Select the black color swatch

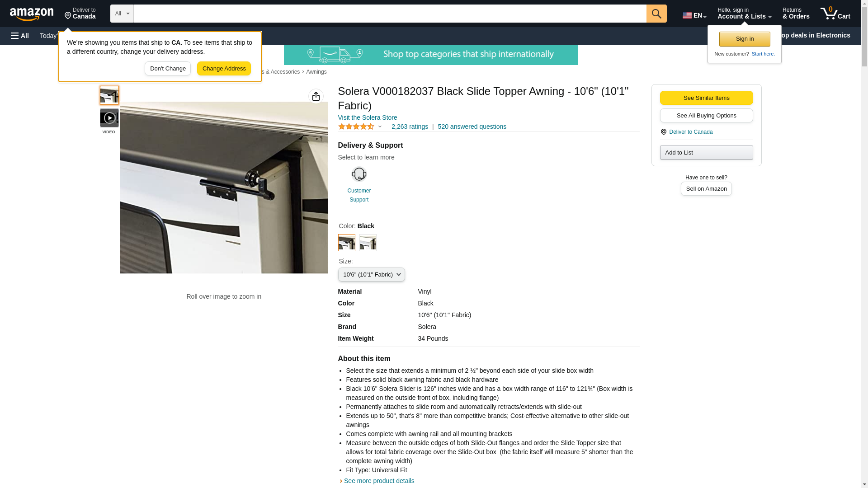[x=347, y=243]
